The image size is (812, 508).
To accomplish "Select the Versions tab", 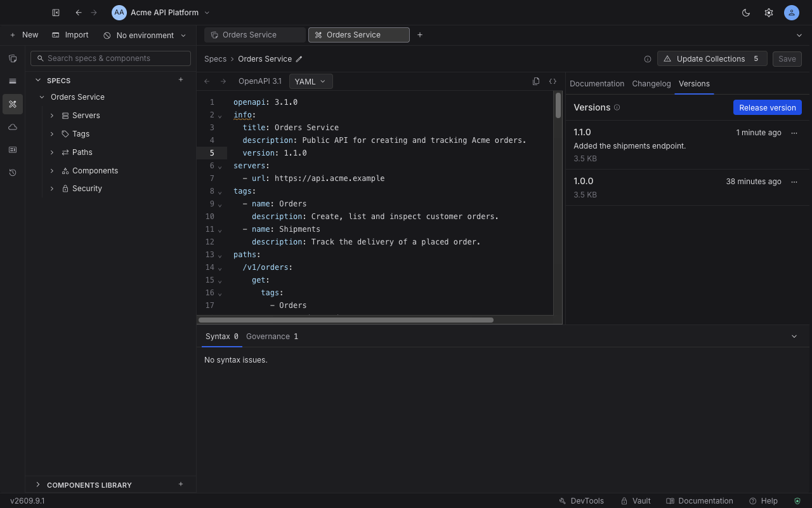I will coord(694,84).
